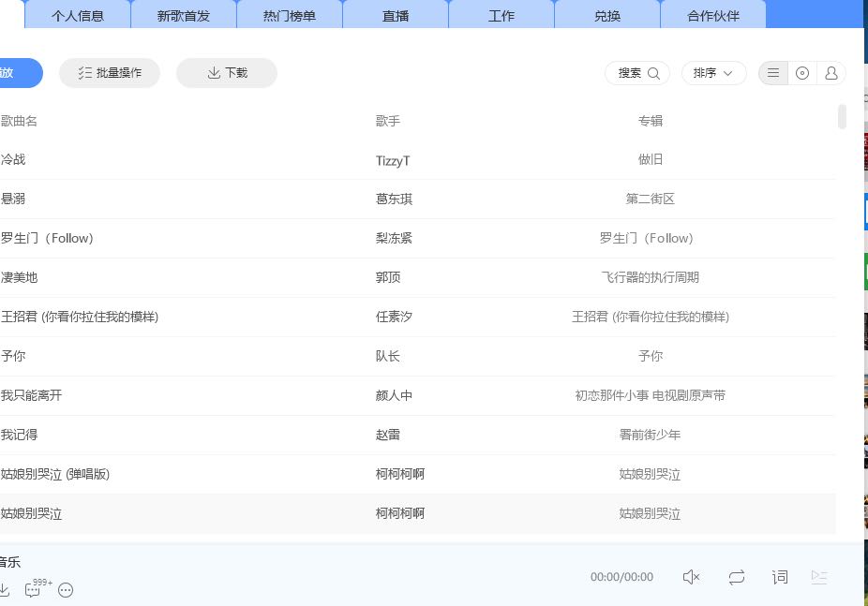Open the more options ellipsis icon
Viewport: 868px width, 606px height.
pyautogui.click(x=66, y=590)
